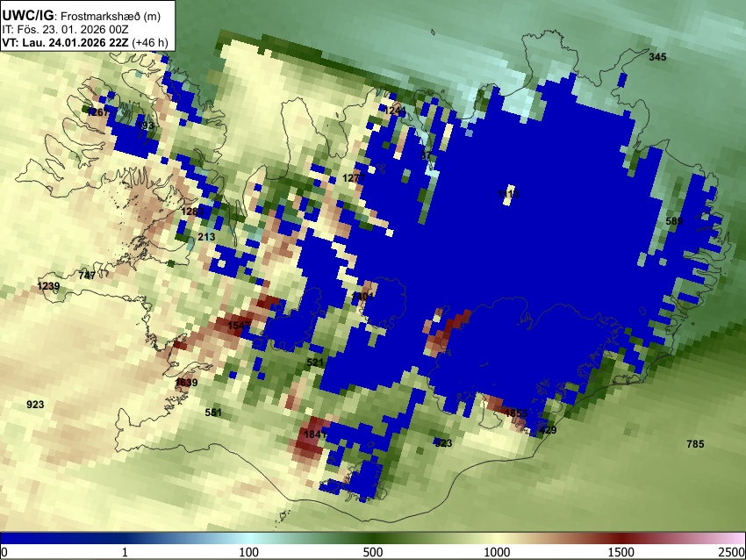Click the map value 1267

[x=98, y=112]
